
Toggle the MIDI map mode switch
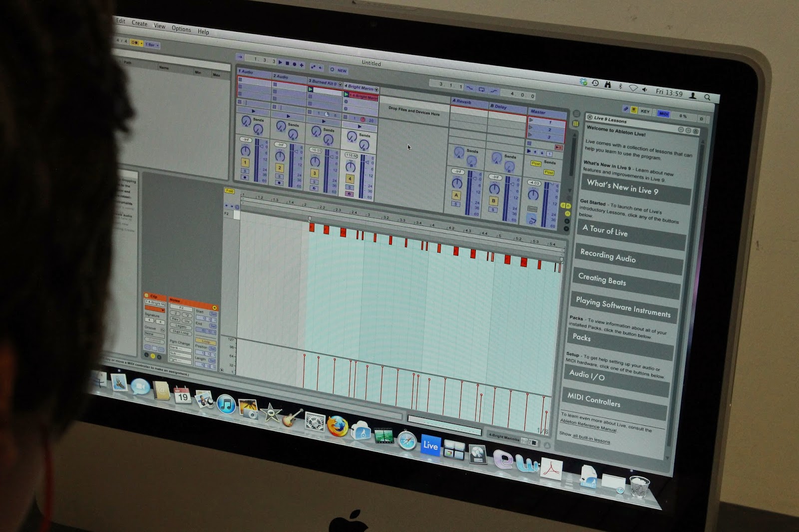click(664, 114)
